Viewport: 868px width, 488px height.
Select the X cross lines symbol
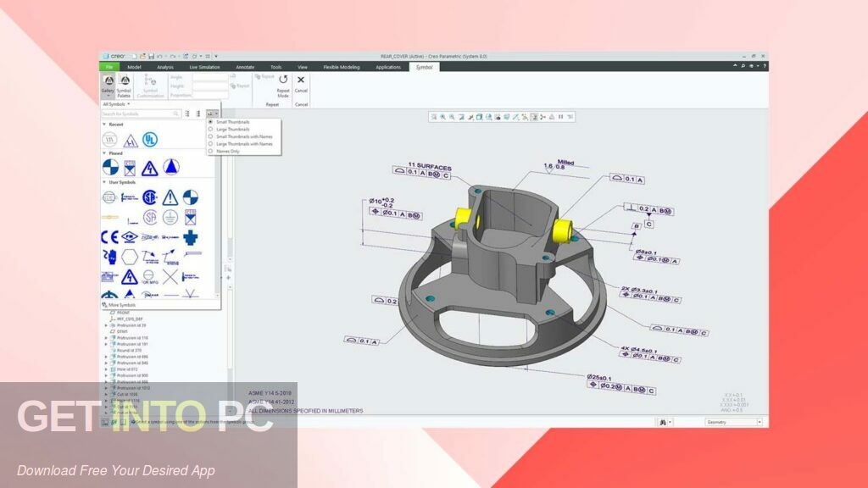tap(170, 276)
